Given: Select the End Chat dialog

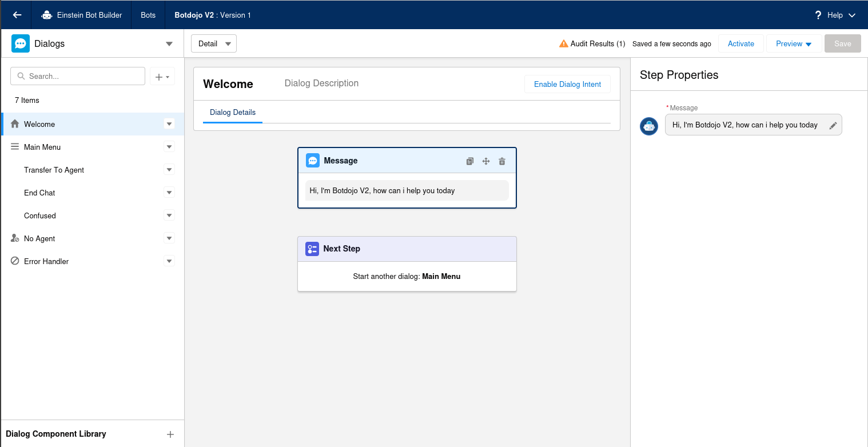Looking at the screenshot, I should (93, 193).
